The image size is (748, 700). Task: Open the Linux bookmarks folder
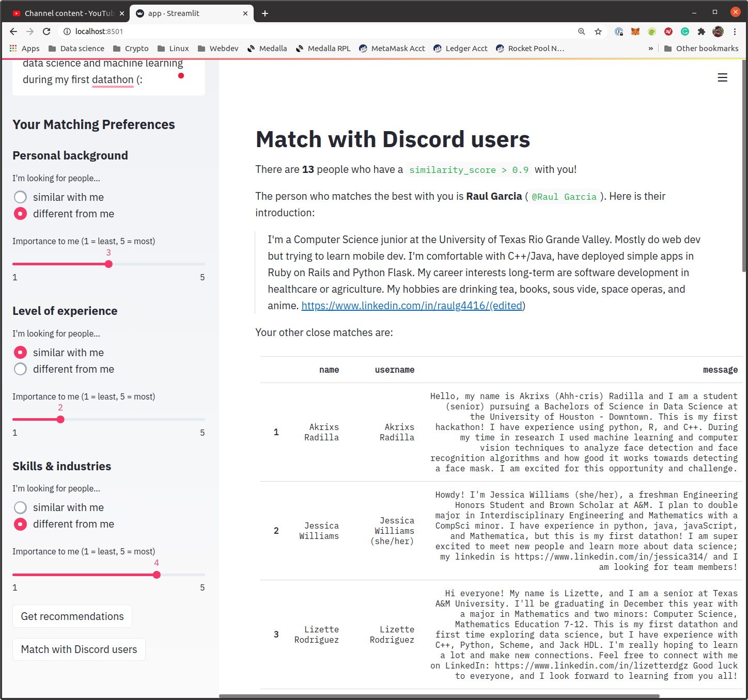point(173,49)
